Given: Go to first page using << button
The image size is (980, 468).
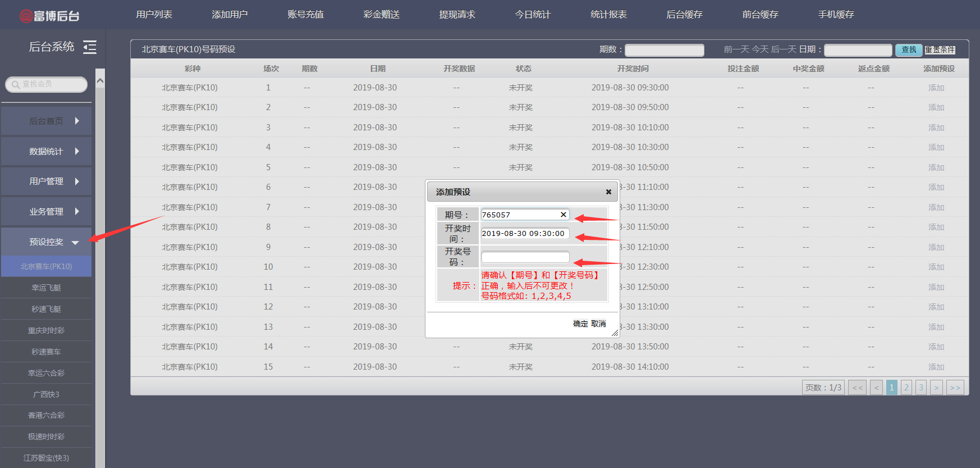Looking at the screenshot, I should (x=857, y=388).
